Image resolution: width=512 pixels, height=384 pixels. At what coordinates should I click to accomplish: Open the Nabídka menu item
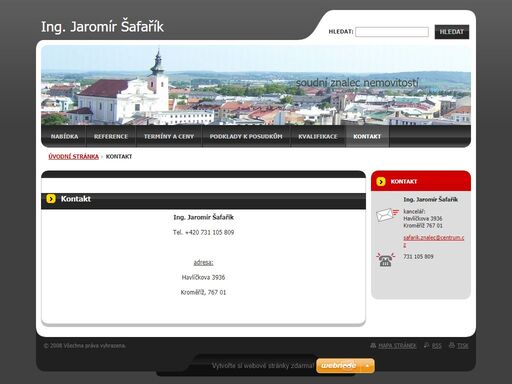[64, 136]
